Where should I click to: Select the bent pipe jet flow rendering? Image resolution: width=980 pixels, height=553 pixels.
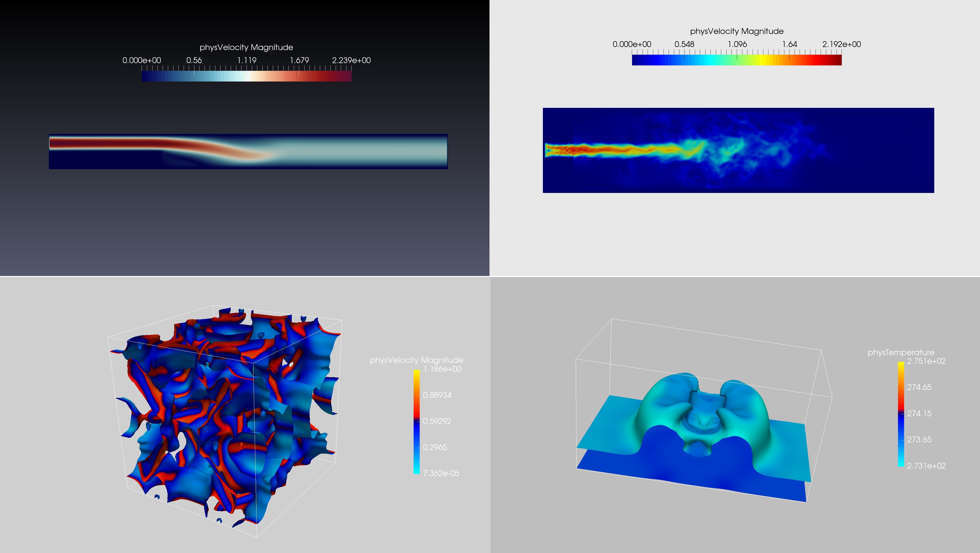248,152
